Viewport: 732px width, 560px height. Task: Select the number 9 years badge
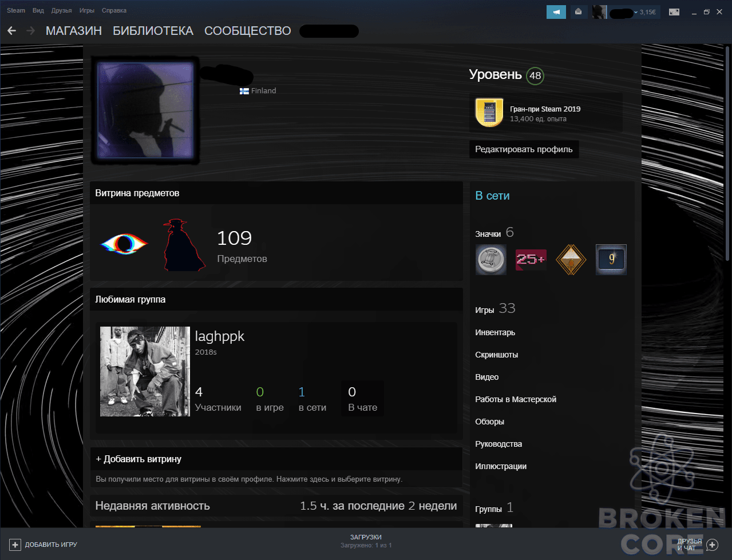[x=611, y=260]
